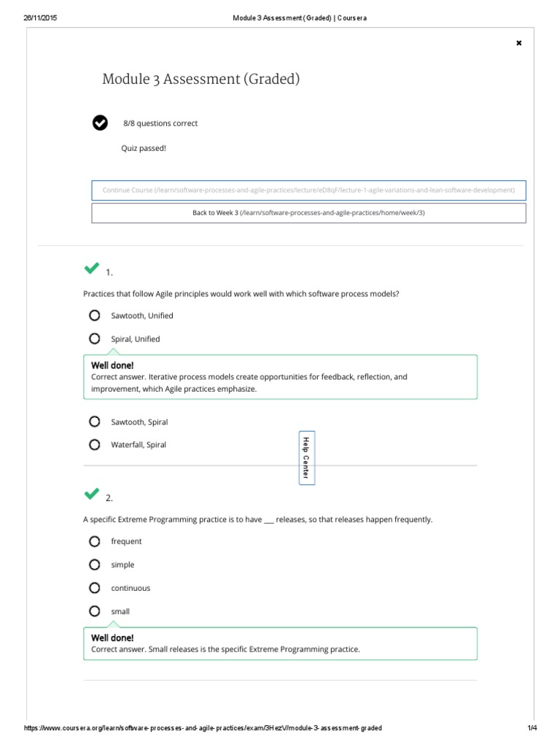Image resolution: width=560 pixels, height=747 pixels.
Task: Choose the "Waterfall, Spiral" answer
Action: coord(95,444)
